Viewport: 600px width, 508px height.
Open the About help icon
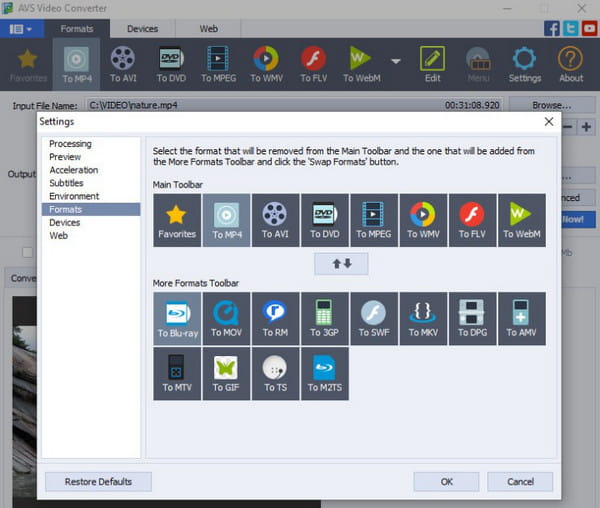pos(571,64)
